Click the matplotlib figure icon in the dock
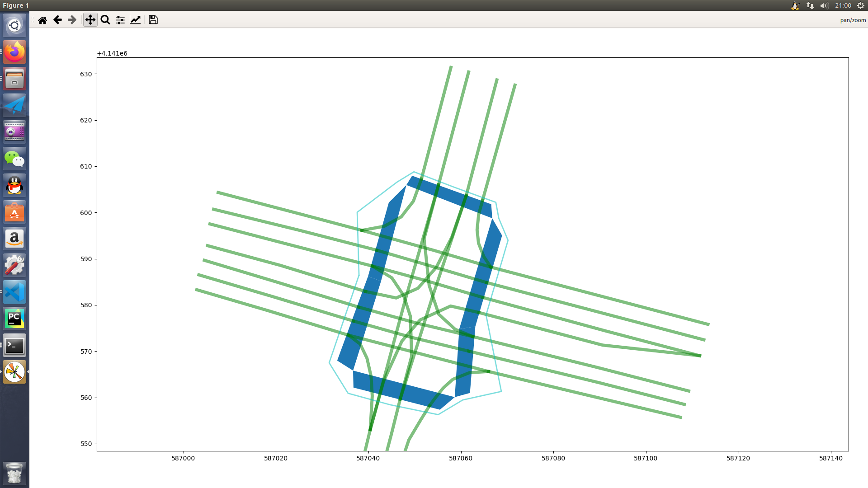Image resolution: width=868 pixels, height=488 pixels. [14, 372]
